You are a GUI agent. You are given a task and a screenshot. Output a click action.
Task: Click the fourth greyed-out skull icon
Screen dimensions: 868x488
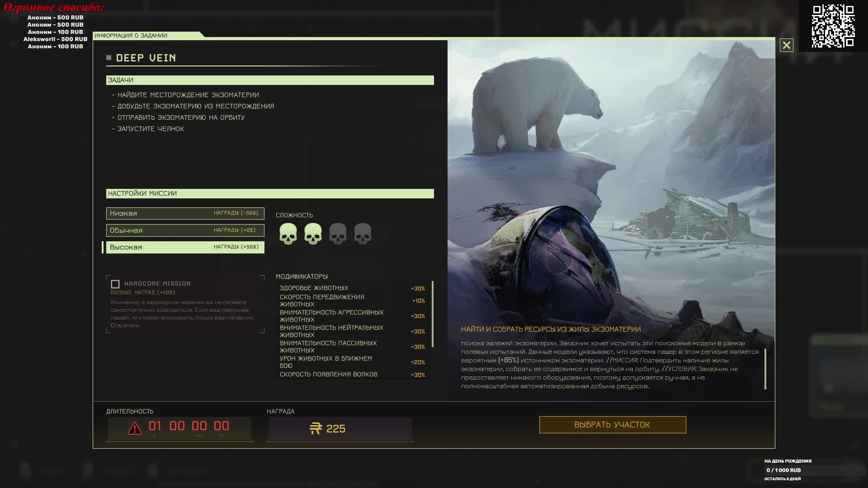[x=363, y=234]
